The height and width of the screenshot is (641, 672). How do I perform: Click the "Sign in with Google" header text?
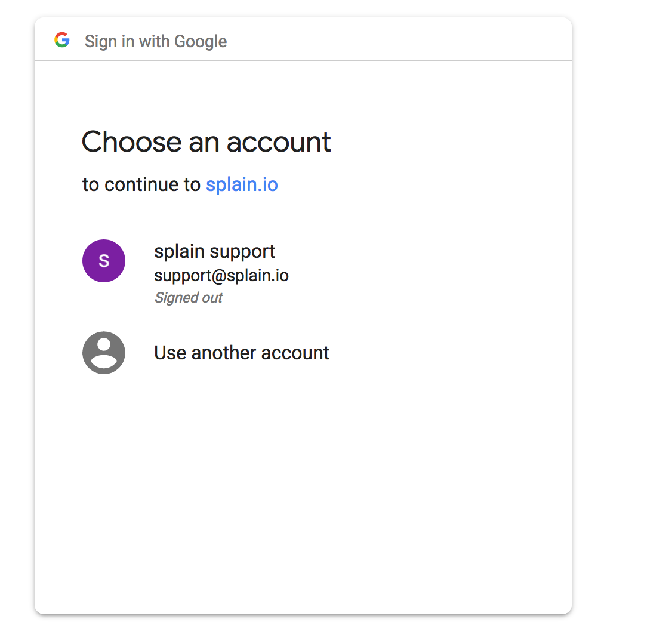click(156, 41)
